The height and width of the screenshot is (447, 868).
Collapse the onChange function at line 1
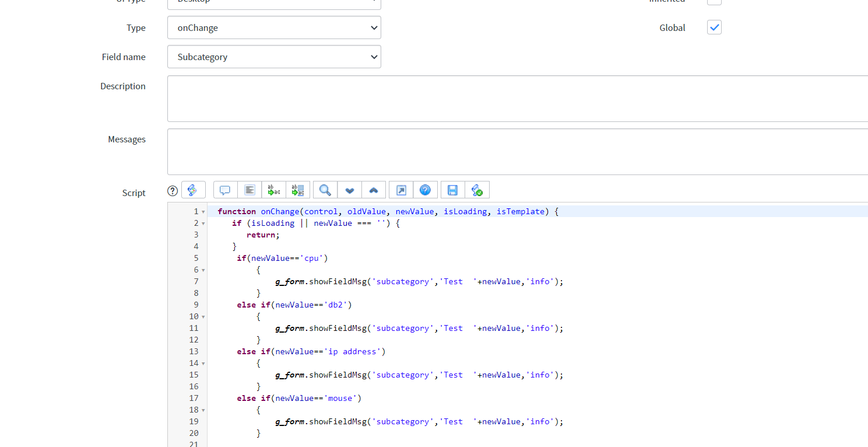pyautogui.click(x=203, y=212)
